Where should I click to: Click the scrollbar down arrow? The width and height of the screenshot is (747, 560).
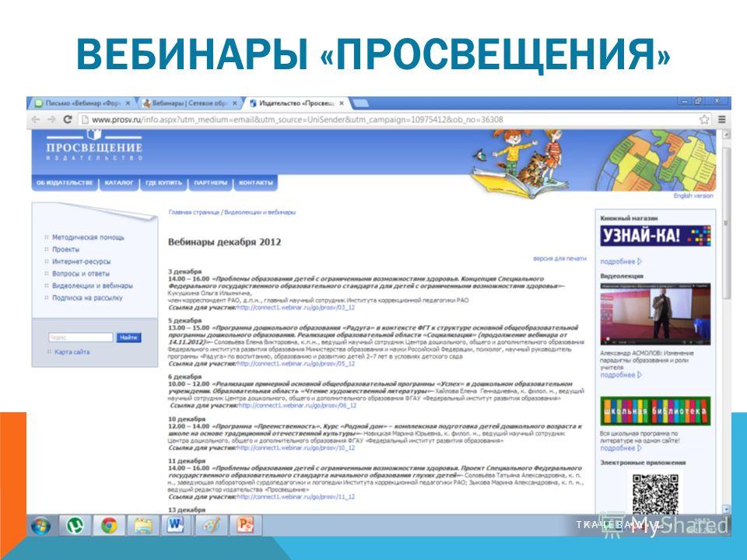point(727,509)
